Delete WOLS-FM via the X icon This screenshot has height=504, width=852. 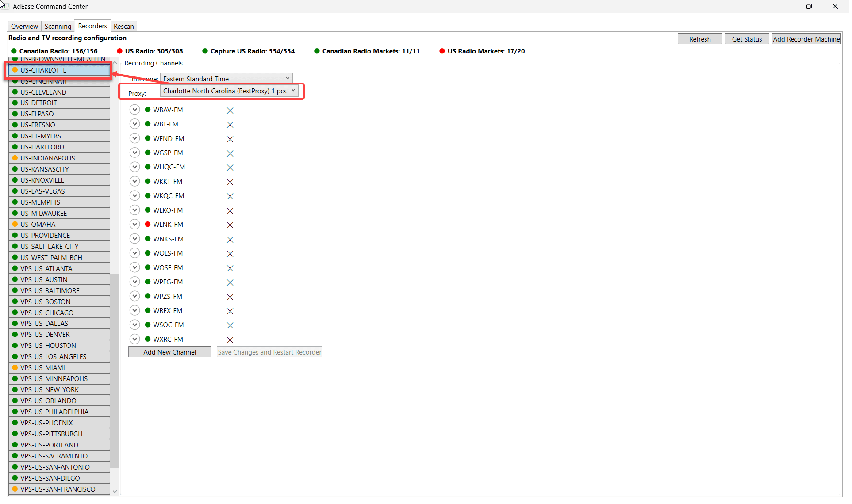[230, 254]
